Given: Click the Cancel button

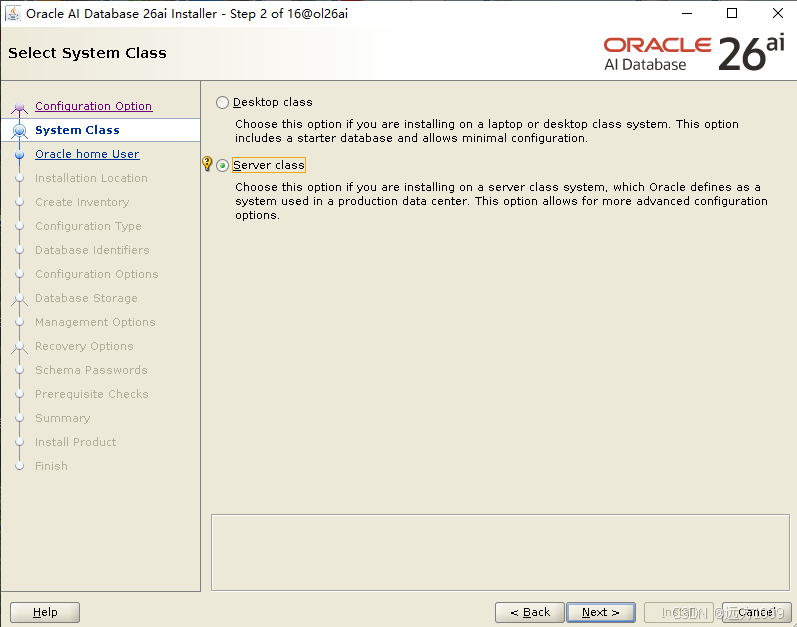Looking at the screenshot, I should 756,612.
